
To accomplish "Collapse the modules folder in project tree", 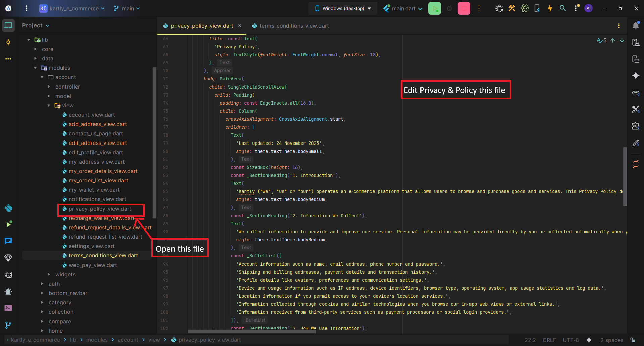I will pyautogui.click(x=36, y=68).
